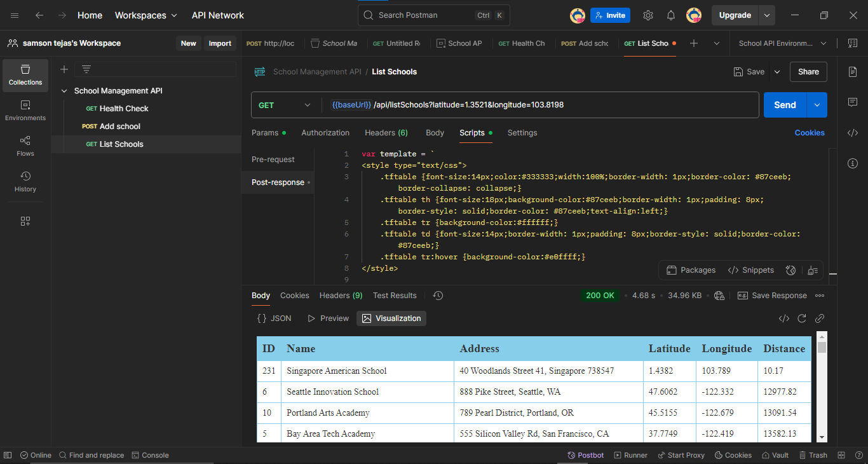868x464 pixels.
Task: Refresh the visualization with reload icon
Action: pyautogui.click(x=802, y=318)
